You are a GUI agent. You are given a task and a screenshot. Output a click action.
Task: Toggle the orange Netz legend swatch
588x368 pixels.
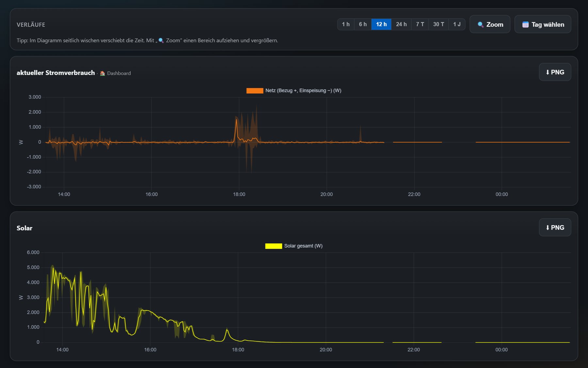pos(254,91)
